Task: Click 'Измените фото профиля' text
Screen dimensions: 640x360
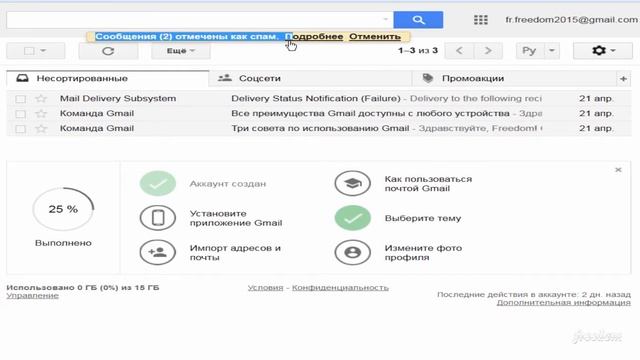Action: tap(423, 253)
